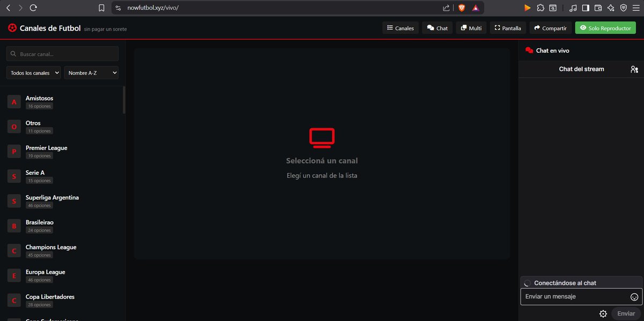Click the chat users icon beside Chat del stream

634,69
